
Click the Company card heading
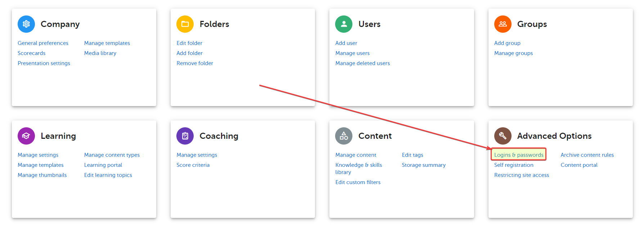(60, 24)
